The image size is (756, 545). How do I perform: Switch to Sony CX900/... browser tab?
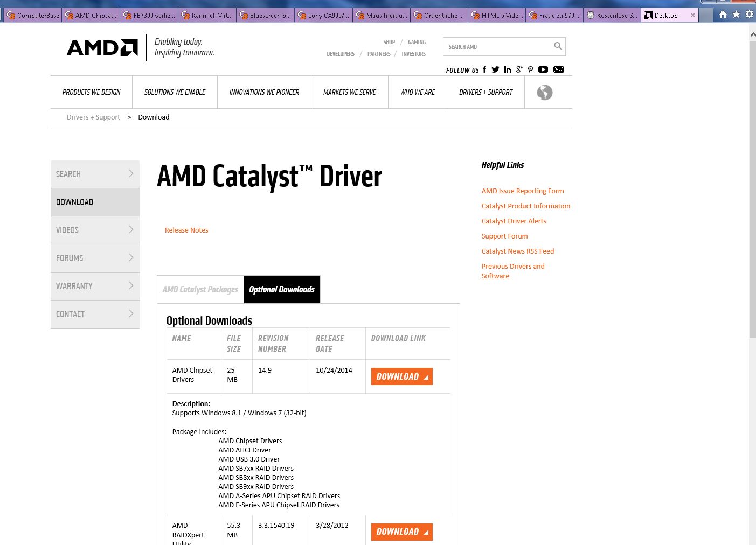pyautogui.click(x=324, y=16)
